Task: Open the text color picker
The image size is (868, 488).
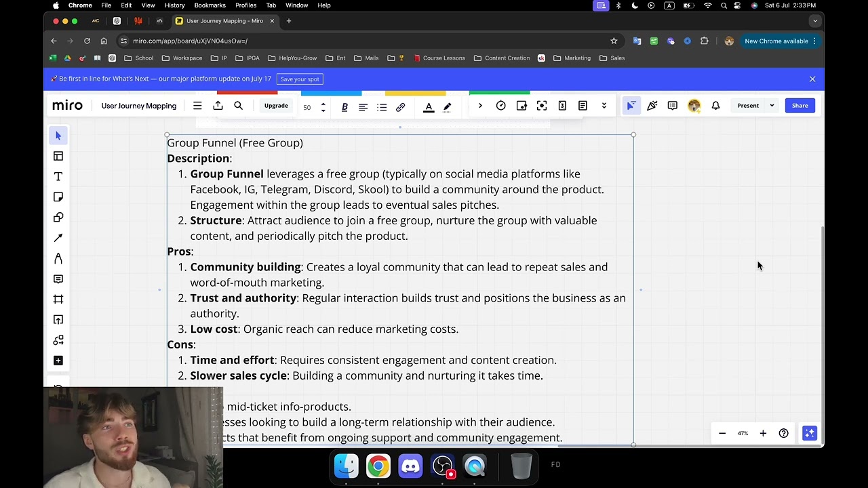Action: point(429,107)
